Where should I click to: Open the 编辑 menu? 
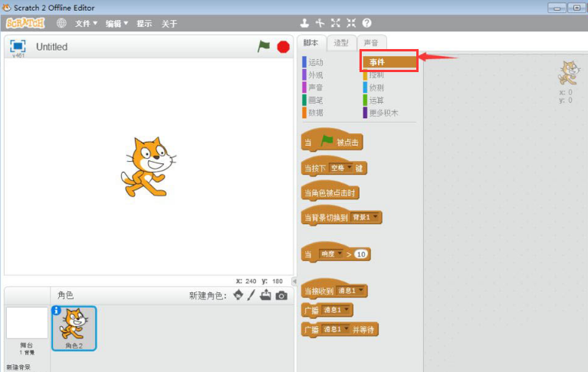click(117, 24)
